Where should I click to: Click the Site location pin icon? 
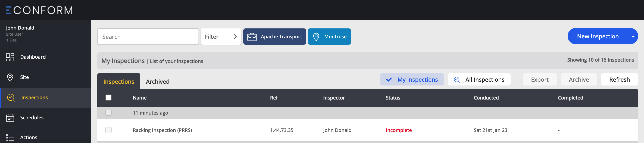10,77
